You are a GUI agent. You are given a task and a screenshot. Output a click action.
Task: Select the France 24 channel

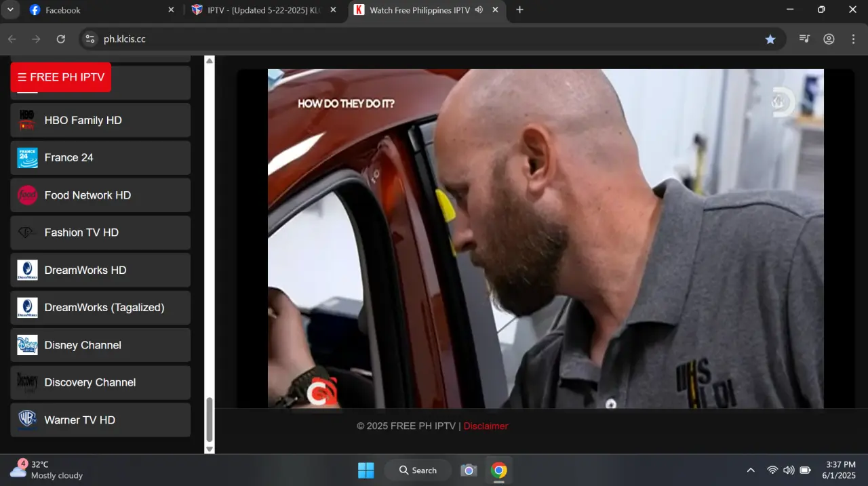(x=100, y=157)
